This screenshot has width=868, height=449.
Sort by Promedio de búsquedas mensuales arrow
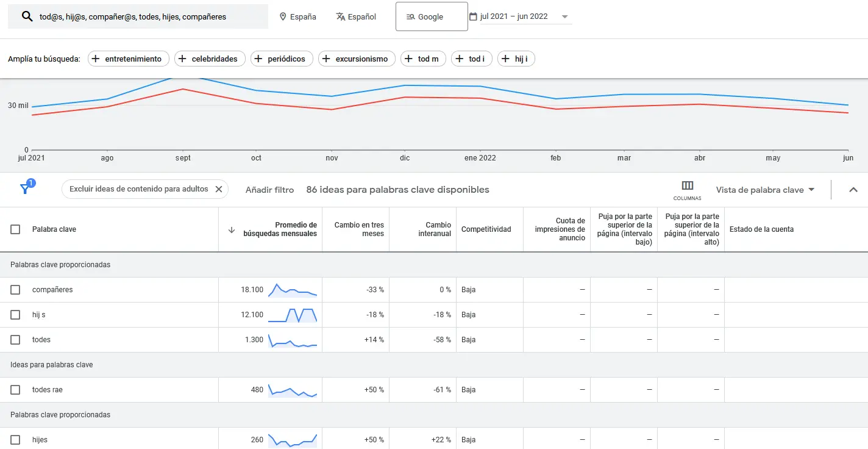click(232, 230)
